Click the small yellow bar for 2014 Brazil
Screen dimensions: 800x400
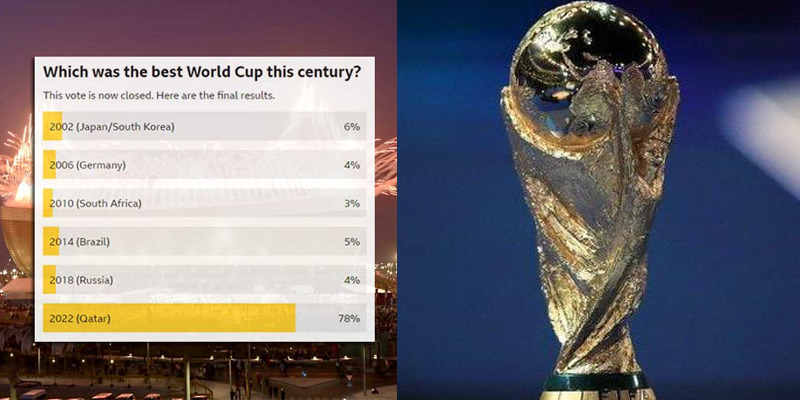coord(51,241)
